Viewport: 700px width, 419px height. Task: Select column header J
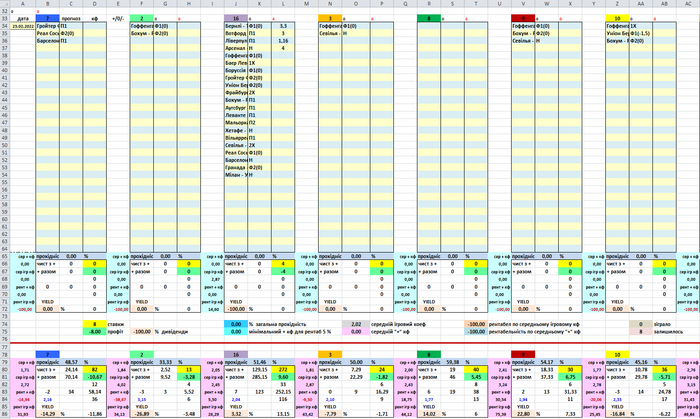coord(236,4)
